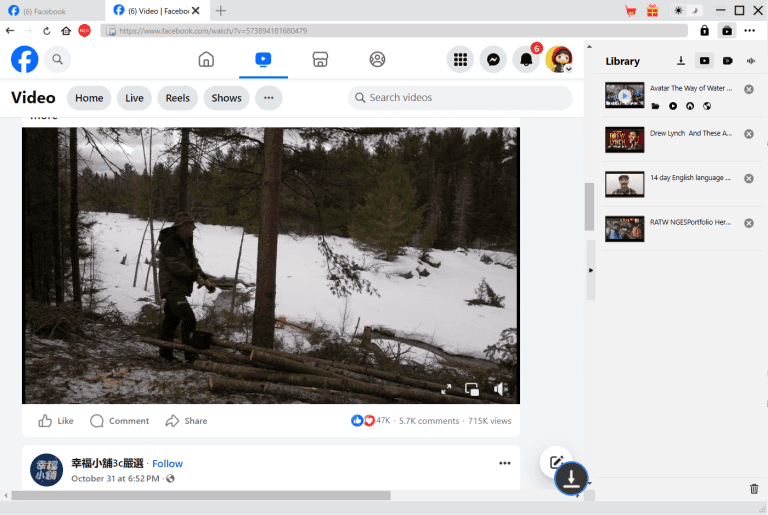The width and height of the screenshot is (768, 515).
Task: Remove the 14 day English language item
Action: click(x=749, y=178)
